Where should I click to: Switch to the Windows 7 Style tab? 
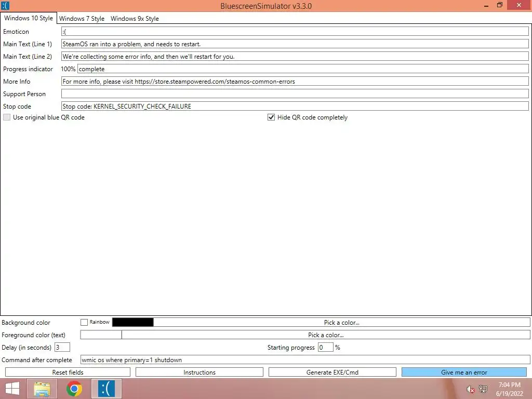pos(82,19)
